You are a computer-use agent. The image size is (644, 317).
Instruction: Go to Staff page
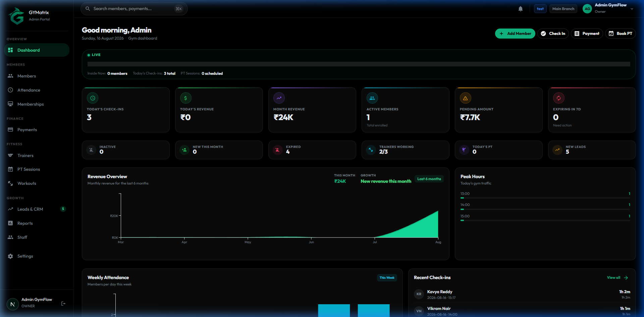(x=37, y=237)
